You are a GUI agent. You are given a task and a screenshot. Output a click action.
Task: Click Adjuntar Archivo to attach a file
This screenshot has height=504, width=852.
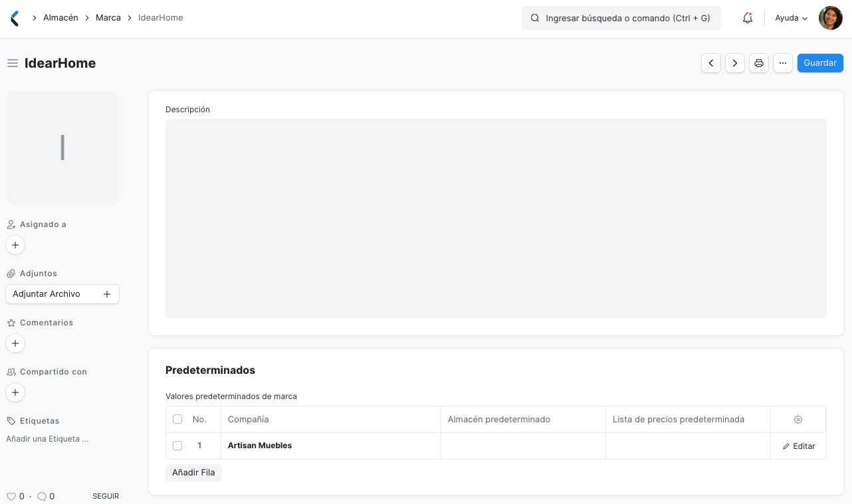62,294
